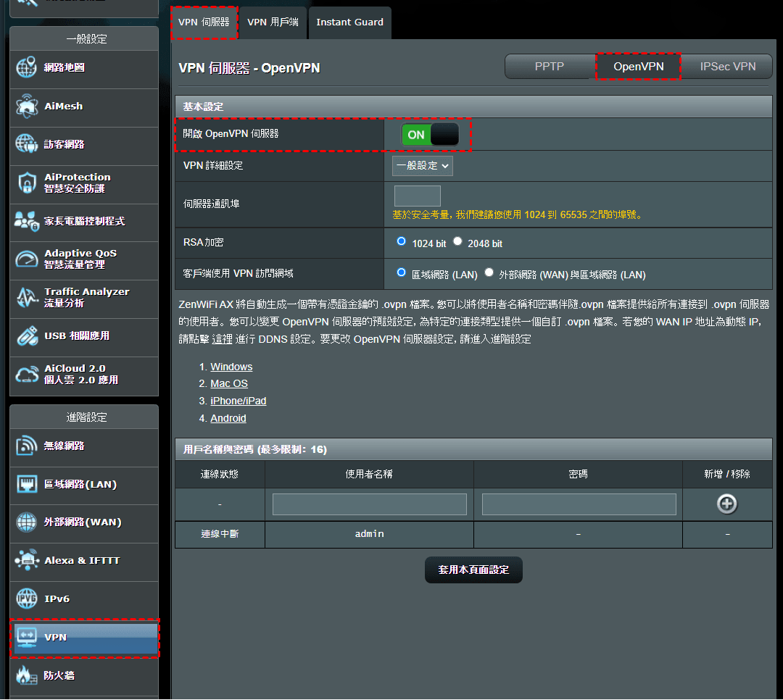Select 外部網路 (WAN) 與區域網路 access option
Screen dimensions: 783x700
(489, 273)
